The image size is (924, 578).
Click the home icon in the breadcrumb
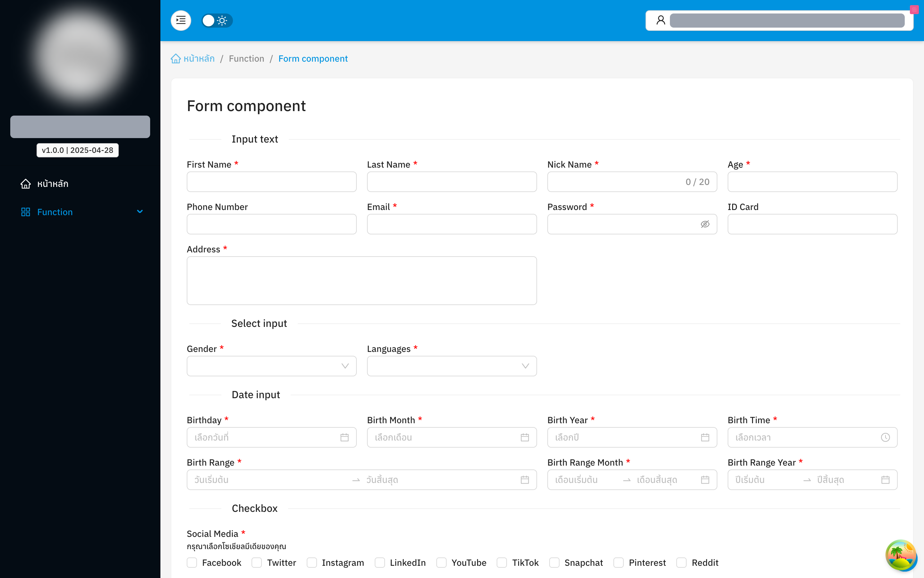point(175,58)
